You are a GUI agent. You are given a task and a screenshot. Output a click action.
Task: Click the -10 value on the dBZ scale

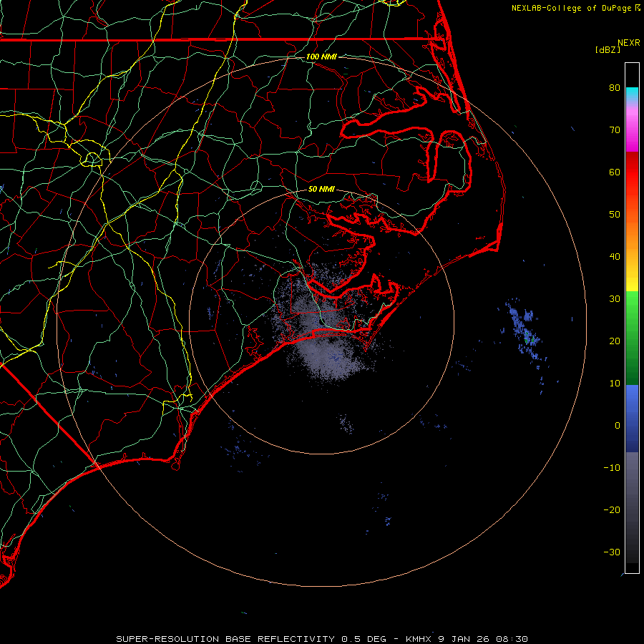[x=612, y=467]
